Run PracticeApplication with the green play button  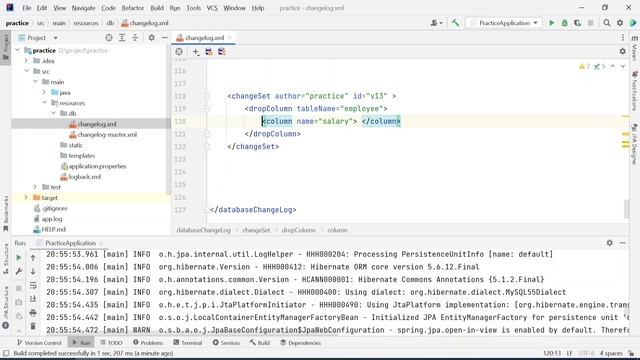551,23
